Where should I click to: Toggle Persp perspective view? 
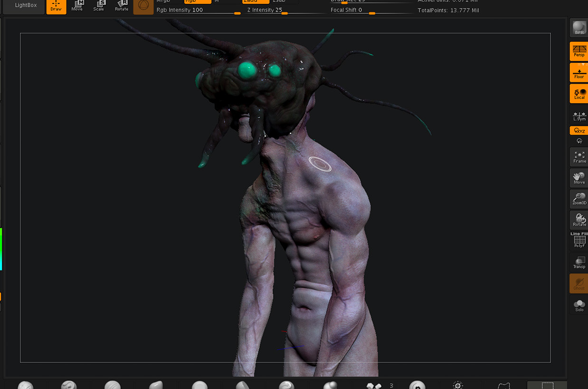[579, 51]
